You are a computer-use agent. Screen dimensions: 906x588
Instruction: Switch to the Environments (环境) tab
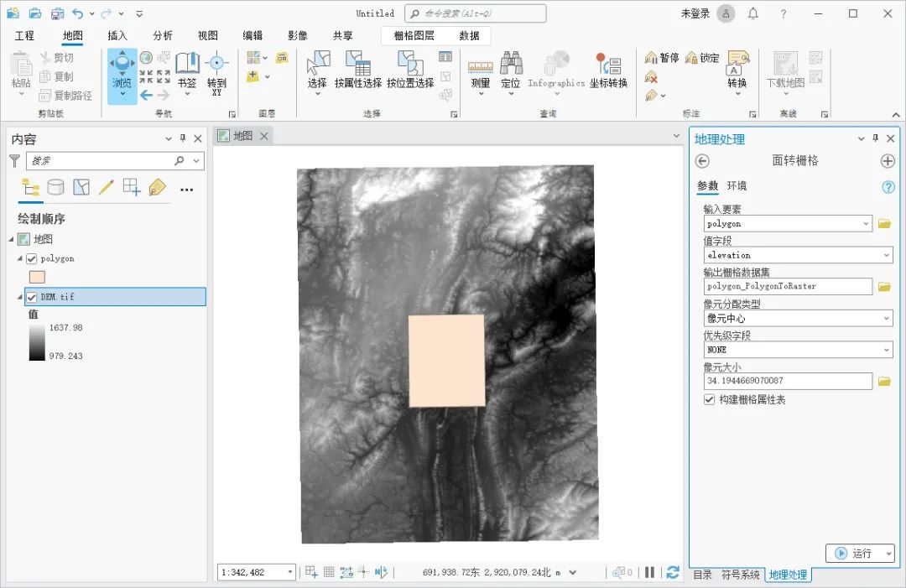pyautogui.click(x=737, y=186)
